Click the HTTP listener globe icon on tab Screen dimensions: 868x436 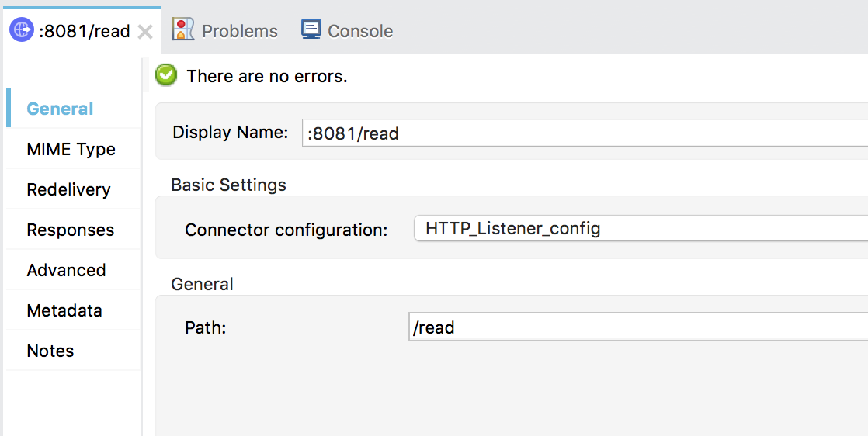[21, 31]
